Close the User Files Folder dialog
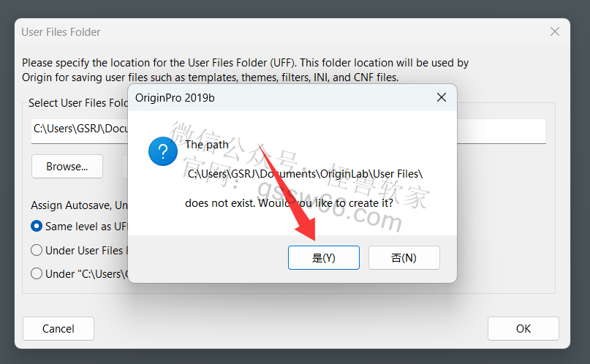Viewport: 590px width, 364px height. 555,31
